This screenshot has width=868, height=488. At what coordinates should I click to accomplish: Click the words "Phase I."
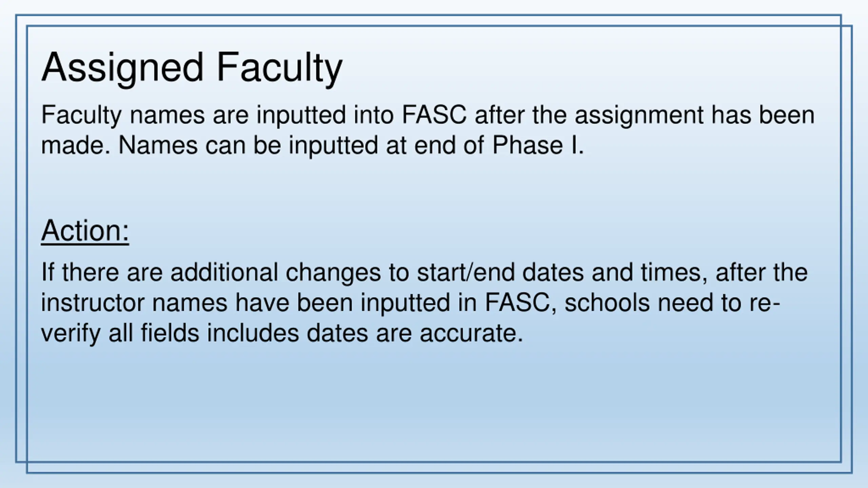coord(538,145)
